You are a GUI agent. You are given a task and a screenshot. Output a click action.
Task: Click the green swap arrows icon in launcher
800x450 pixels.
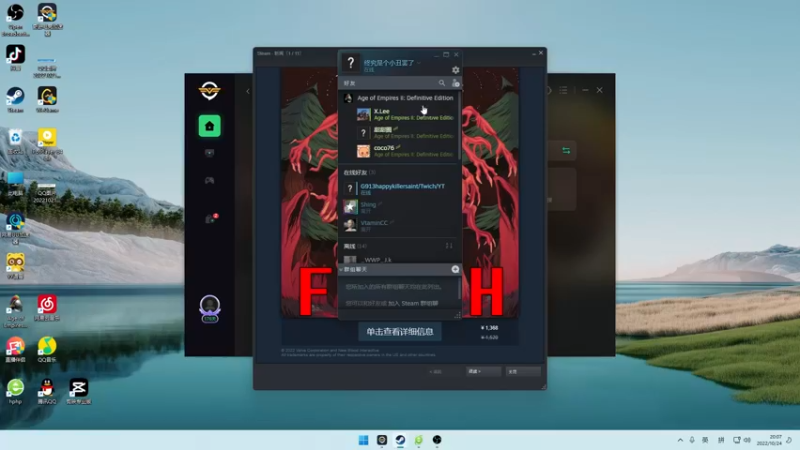566,151
